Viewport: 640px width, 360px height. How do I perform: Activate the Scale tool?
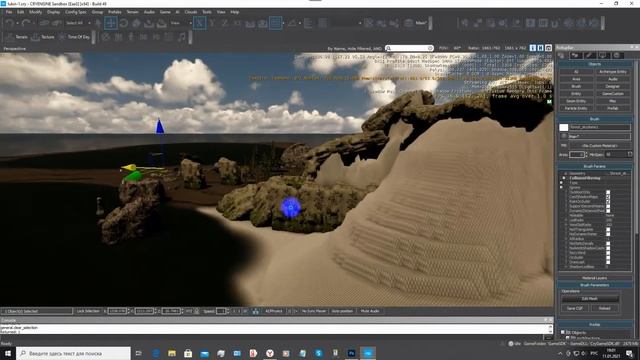pyautogui.click(x=136, y=23)
